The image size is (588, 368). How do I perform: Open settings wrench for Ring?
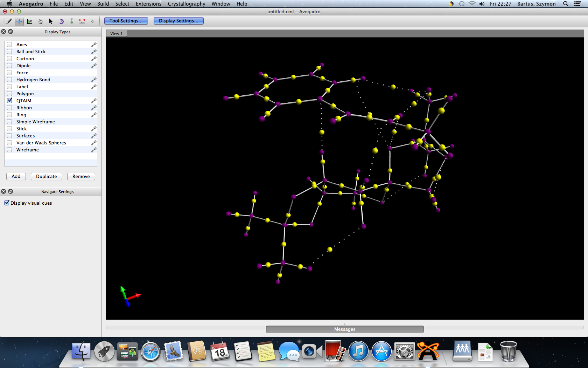94,115
